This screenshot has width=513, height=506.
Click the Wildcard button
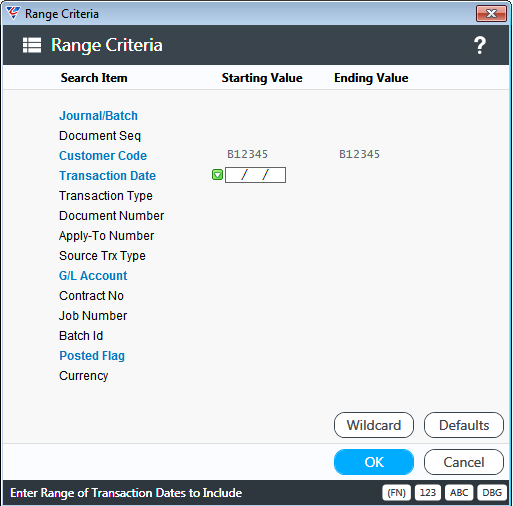click(374, 425)
